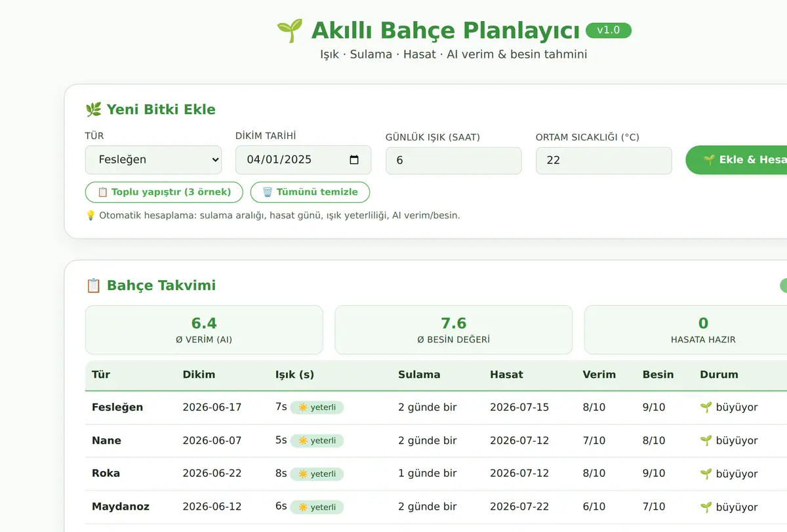
Task: Select the Fesleğen row name
Action: [x=117, y=407]
